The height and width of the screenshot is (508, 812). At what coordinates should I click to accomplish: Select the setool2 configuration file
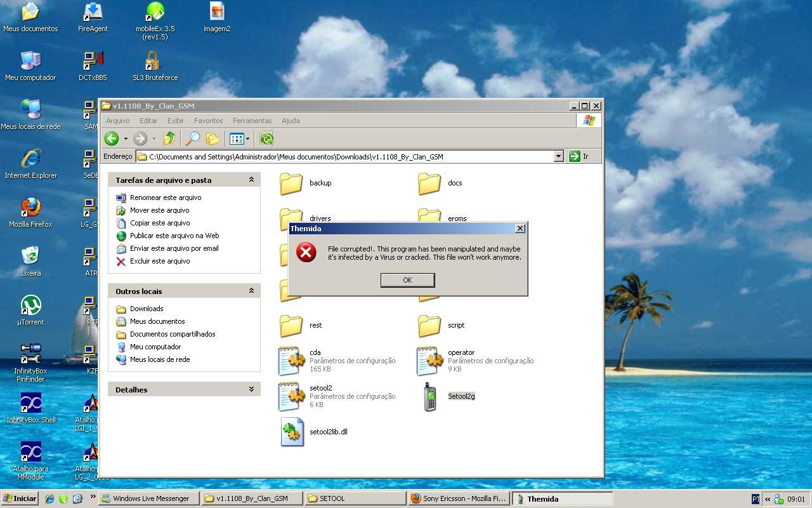[x=337, y=396]
